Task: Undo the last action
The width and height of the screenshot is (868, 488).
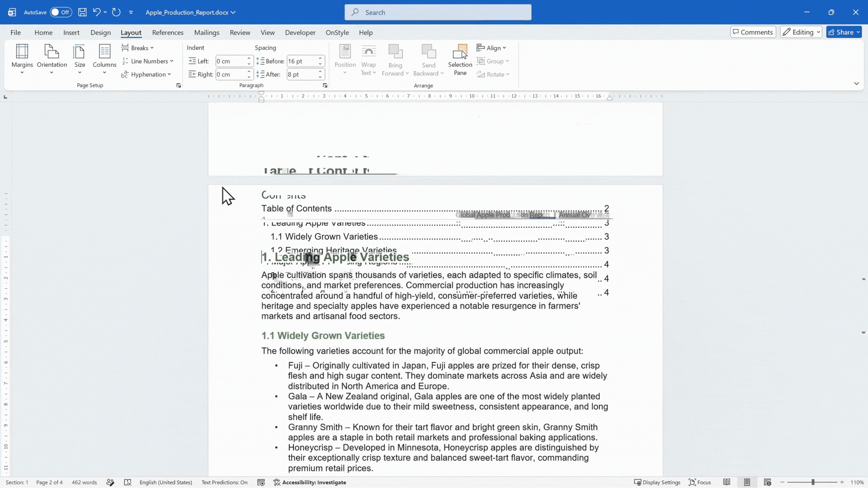Action: coord(96,12)
